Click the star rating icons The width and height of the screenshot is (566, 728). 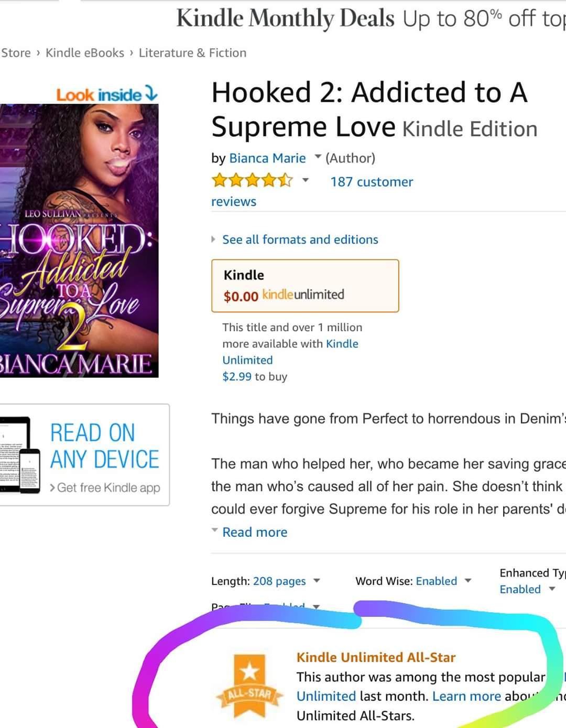(252, 181)
